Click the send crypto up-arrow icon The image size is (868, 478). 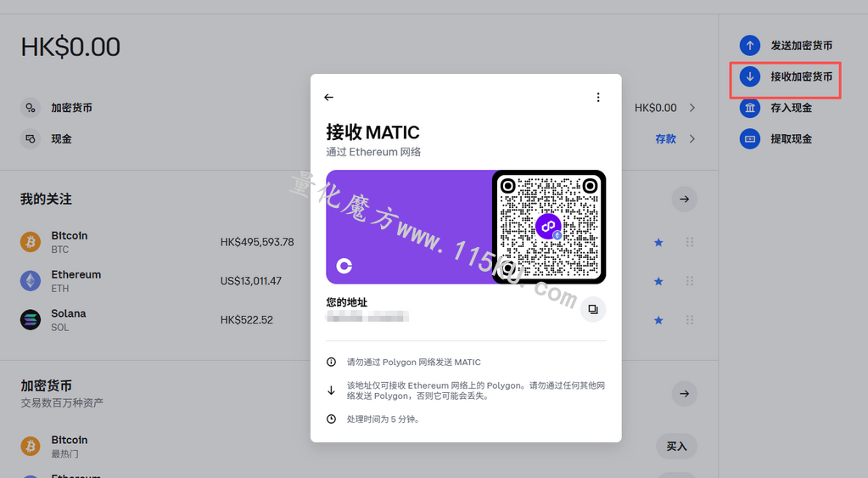pyautogui.click(x=749, y=45)
